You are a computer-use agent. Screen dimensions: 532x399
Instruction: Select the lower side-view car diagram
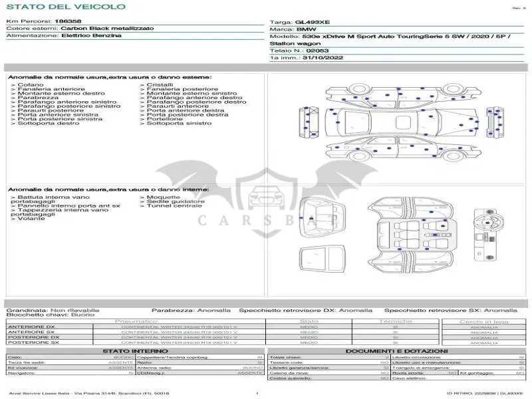tap(404, 148)
